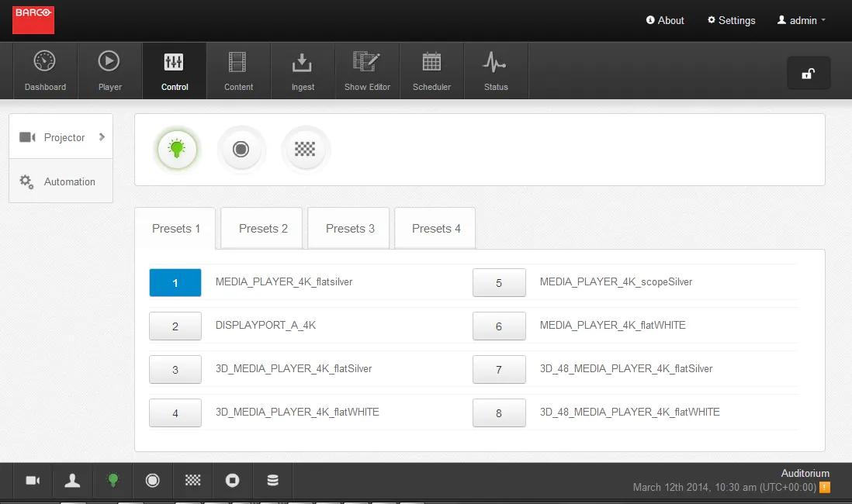Click the unlock padlock button
This screenshot has height=504, width=852.
click(x=808, y=74)
